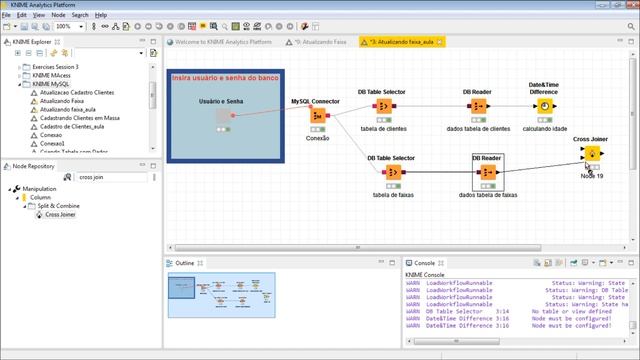Click the fuzzy search icon in Node Repository
Image resolution: width=640 pixels, height=360 pixels.
67,177
